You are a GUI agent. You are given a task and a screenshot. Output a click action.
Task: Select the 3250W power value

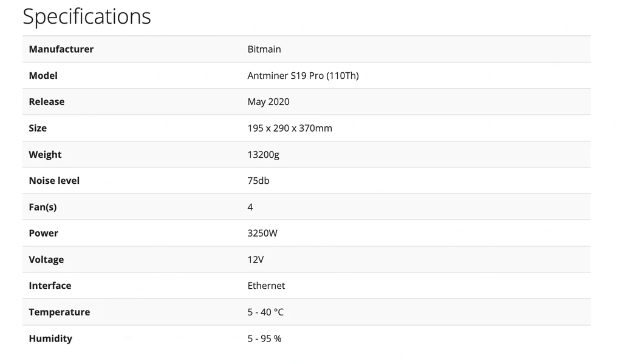pos(262,233)
